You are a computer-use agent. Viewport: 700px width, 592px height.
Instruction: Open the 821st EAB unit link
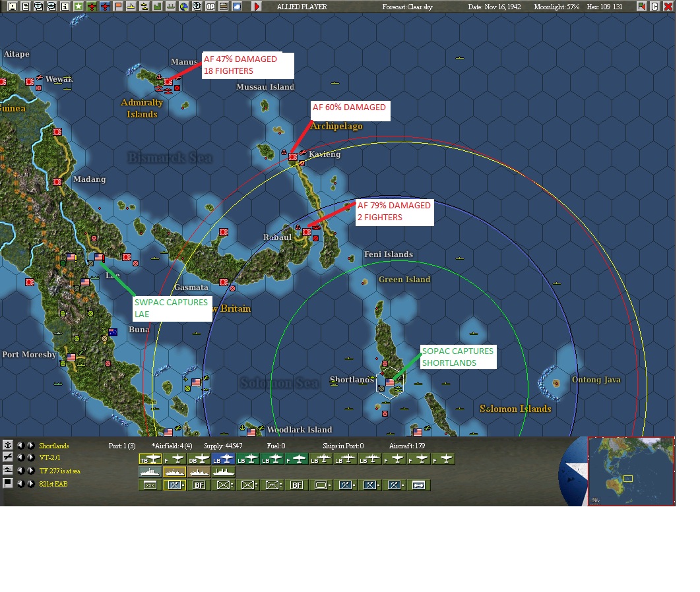coord(53,484)
